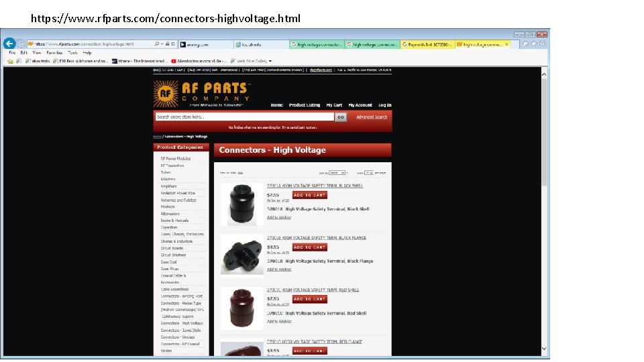Open the Black Flange terminal product thumbnail
Viewport: 644px width, 362px height.
pos(242,256)
